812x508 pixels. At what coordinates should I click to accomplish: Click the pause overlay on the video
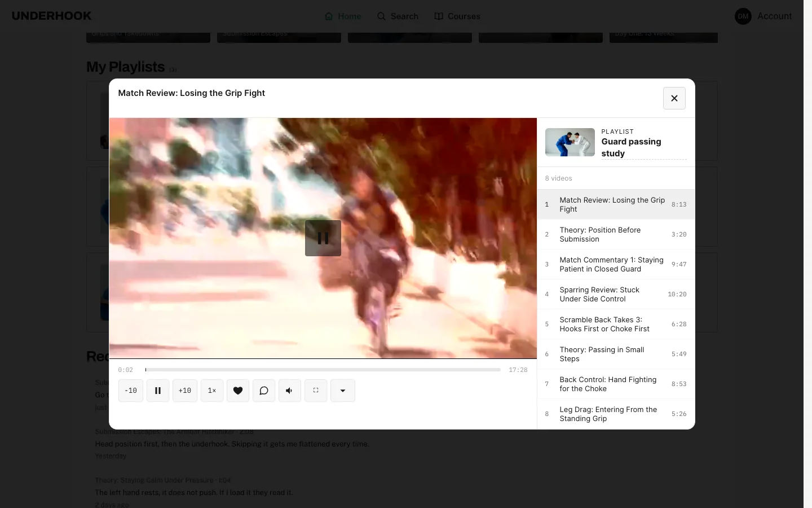tap(323, 238)
